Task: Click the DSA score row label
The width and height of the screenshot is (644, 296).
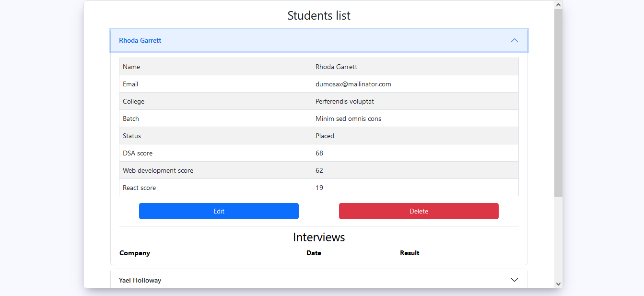Action: (138, 153)
